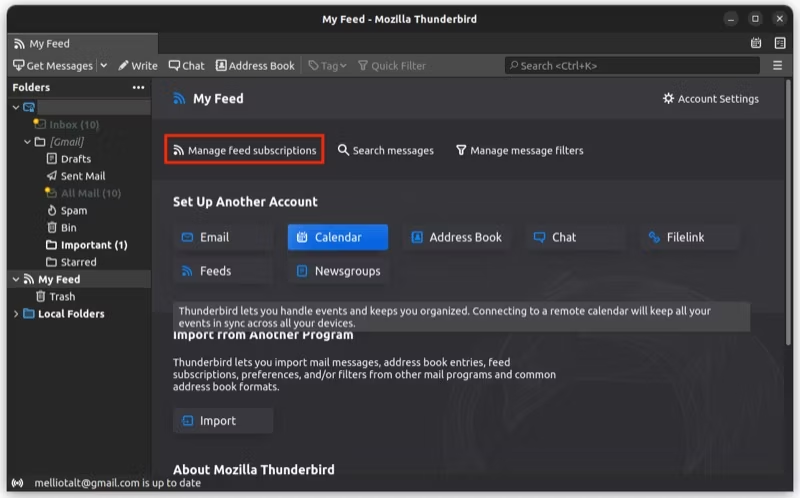Viewport: 800px width, 498px height.
Task: Select My Feed in the folder pane
Action: point(52,280)
